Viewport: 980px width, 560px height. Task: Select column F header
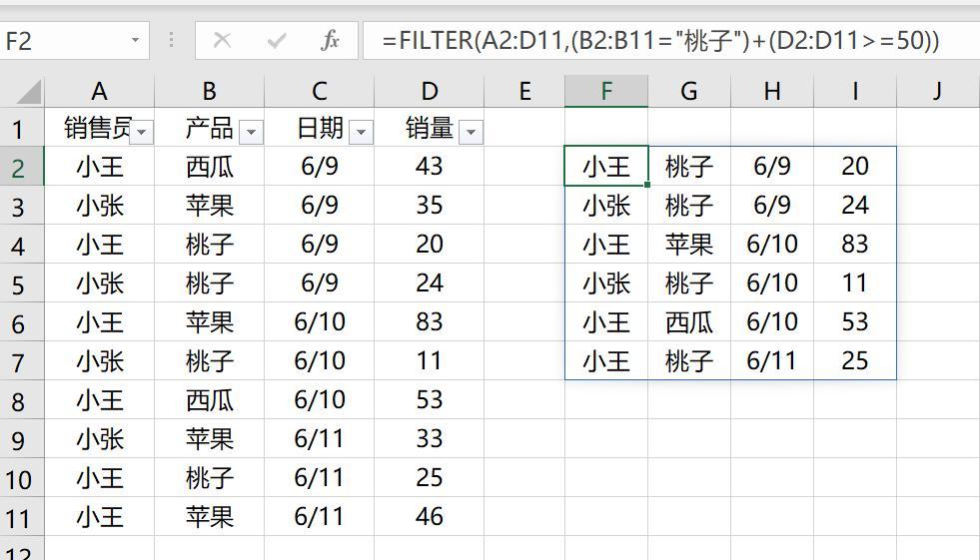(606, 91)
